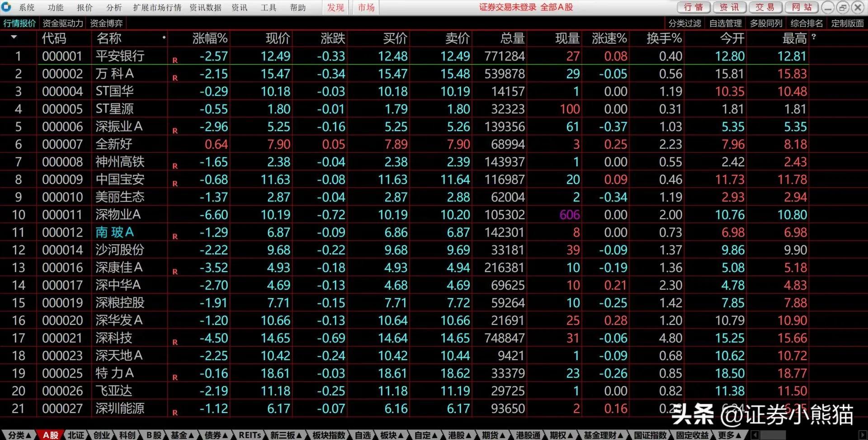
Task: Open the 报价 menu
Action: click(x=85, y=7)
